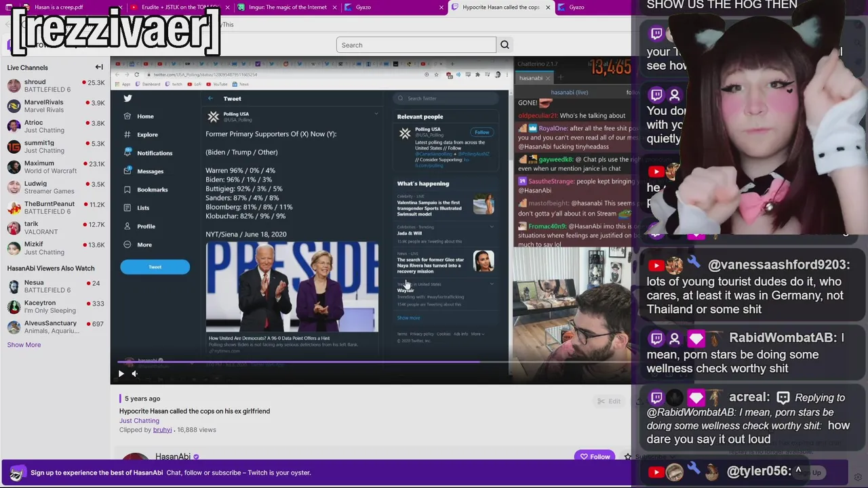Follow HasanAbi with the heart button
Viewport: 868px width, 488px height.
[x=595, y=457]
